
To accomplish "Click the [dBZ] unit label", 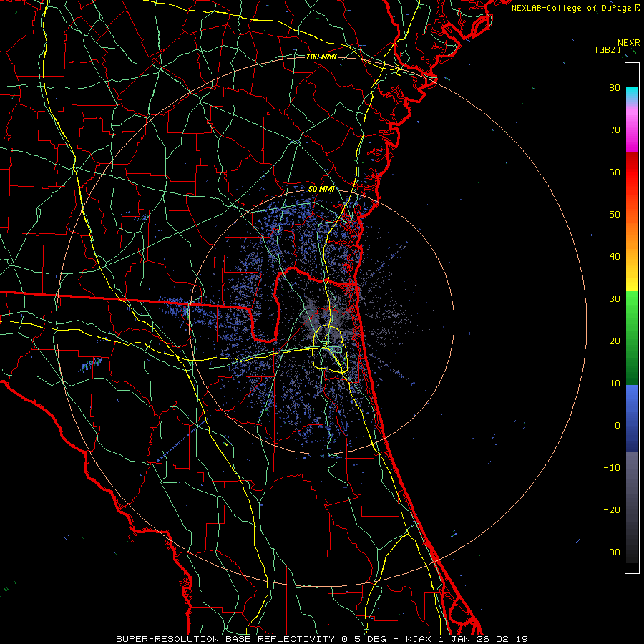I will click(x=608, y=50).
